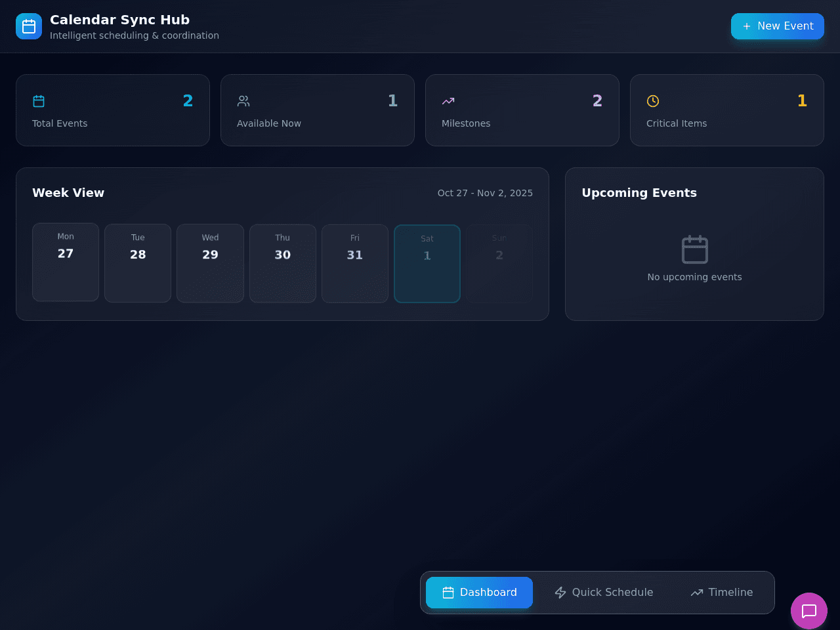
Task: Click the calendar icon in Total Events card
Action: (39, 101)
